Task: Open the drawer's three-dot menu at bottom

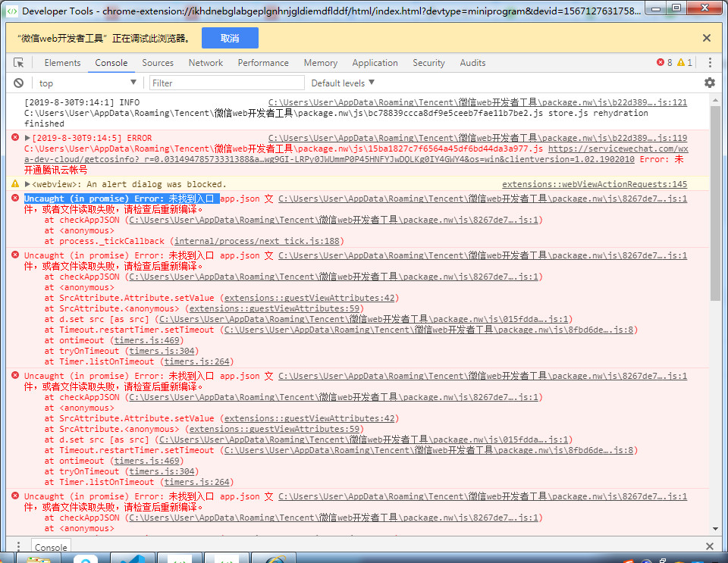Action: coord(18,546)
